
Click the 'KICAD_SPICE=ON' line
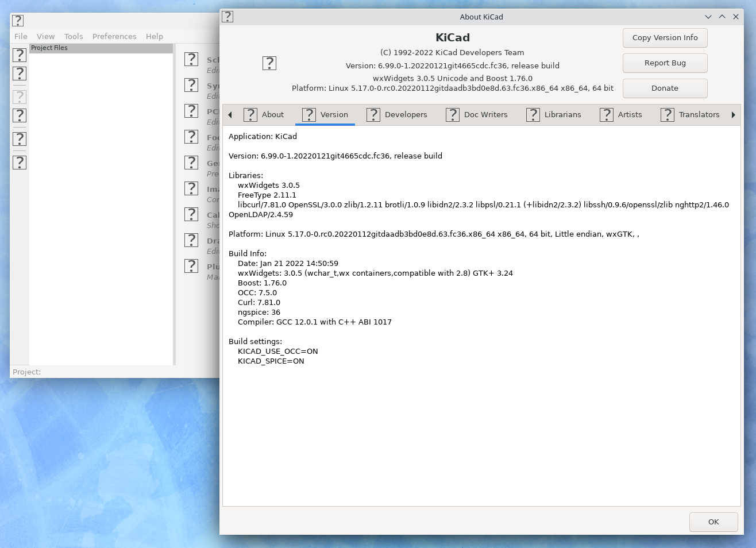pos(271,361)
